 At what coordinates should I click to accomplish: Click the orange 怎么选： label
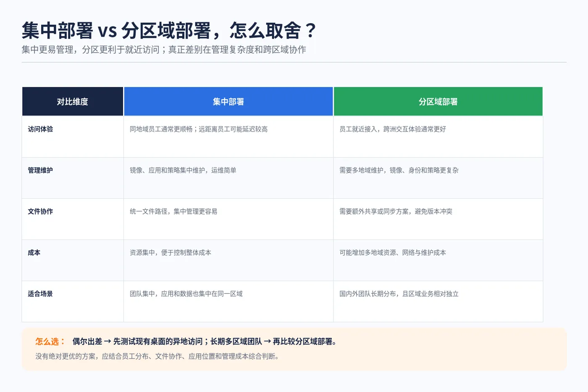[50, 342]
